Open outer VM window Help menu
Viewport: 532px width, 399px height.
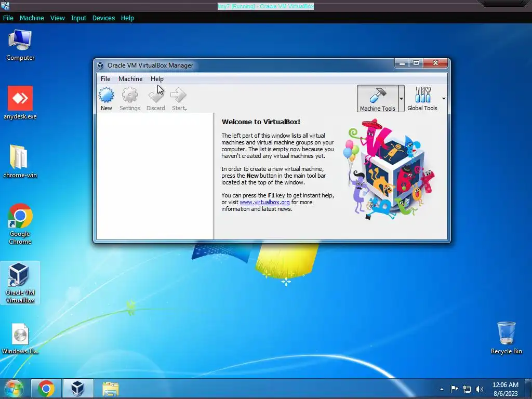tap(127, 18)
